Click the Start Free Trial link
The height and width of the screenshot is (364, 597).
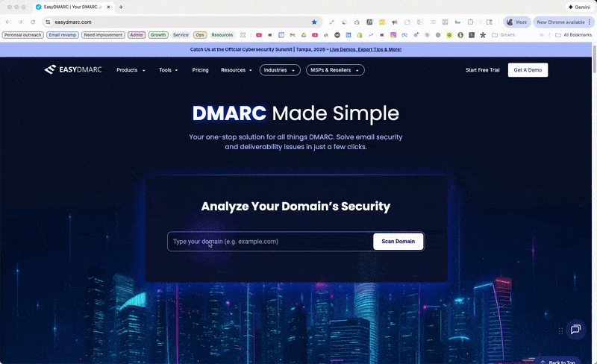[482, 70]
